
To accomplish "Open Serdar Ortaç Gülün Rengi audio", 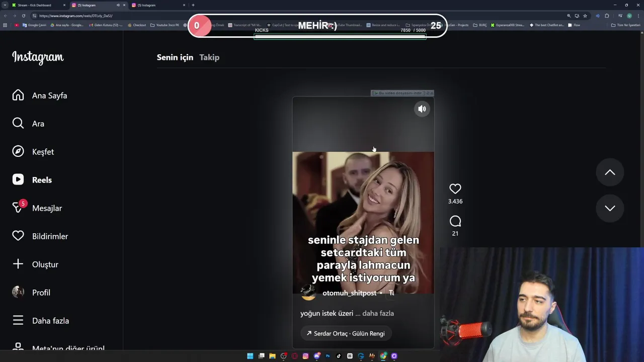I will tap(346, 333).
